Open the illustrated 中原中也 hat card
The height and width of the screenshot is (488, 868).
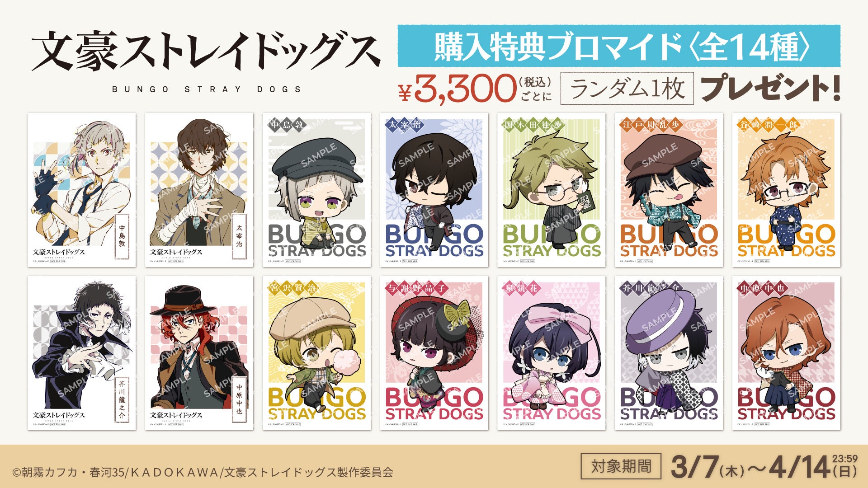coord(199,353)
